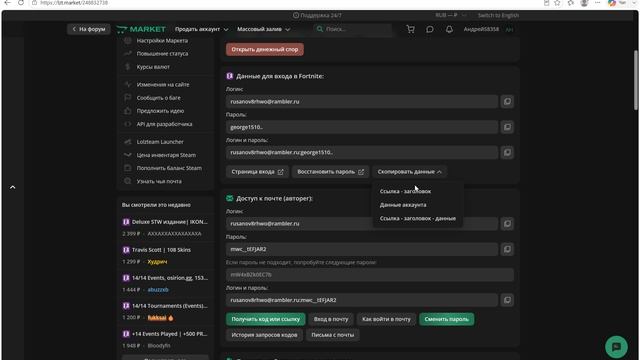
Task: Select Ссылка - заголовок option
Action: click(x=405, y=191)
